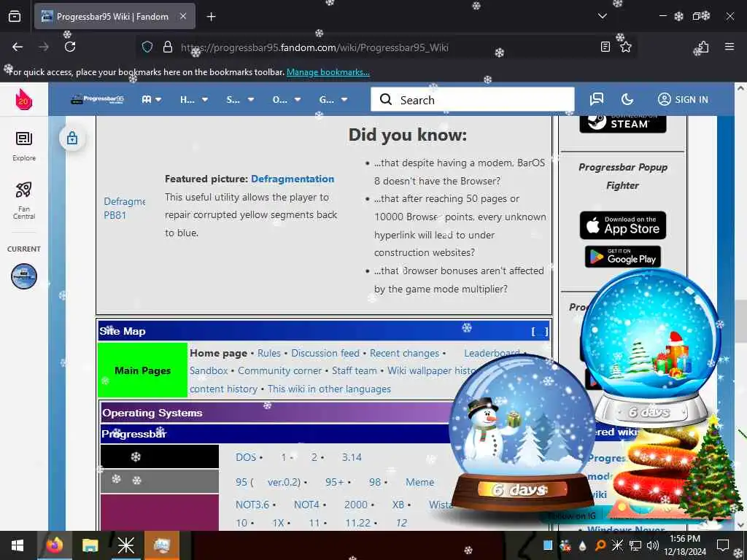Open the Explore sidebar icon
Viewport: 747px width, 560px height.
tap(24, 146)
